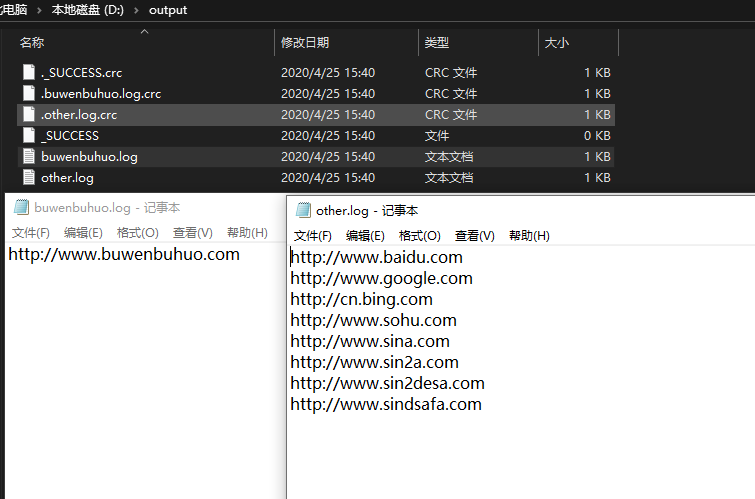Click the http://www.sina.com line
Viewport: 755px width, 499px height.
coord(370,341)
